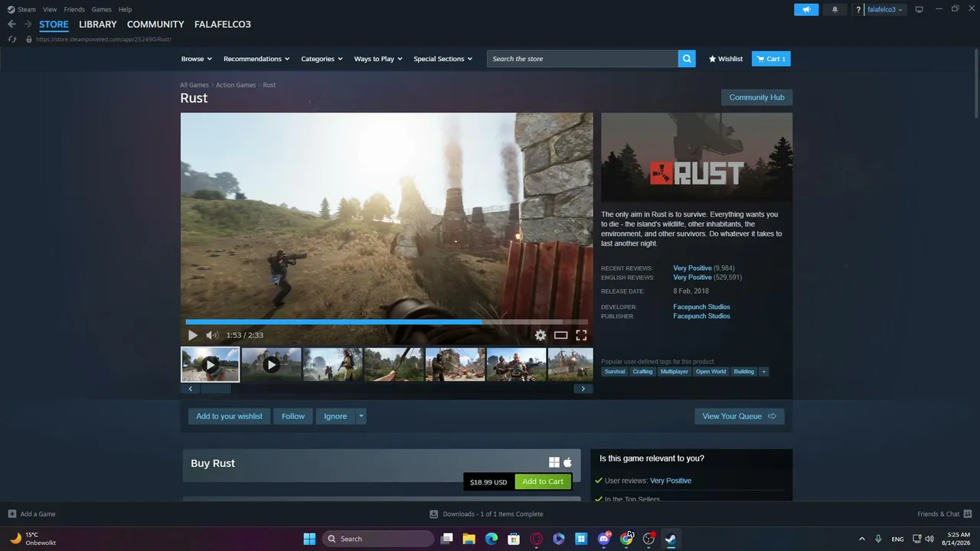
Task: Seek in the trailer progress bar
Action: pyautogui.click(x=387, y=322)
